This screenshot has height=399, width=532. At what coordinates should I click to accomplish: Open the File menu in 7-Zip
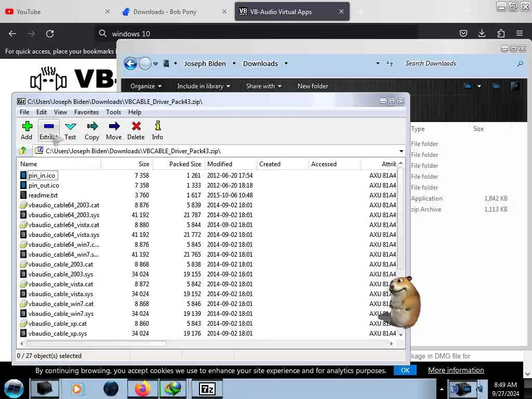(24, 112)
